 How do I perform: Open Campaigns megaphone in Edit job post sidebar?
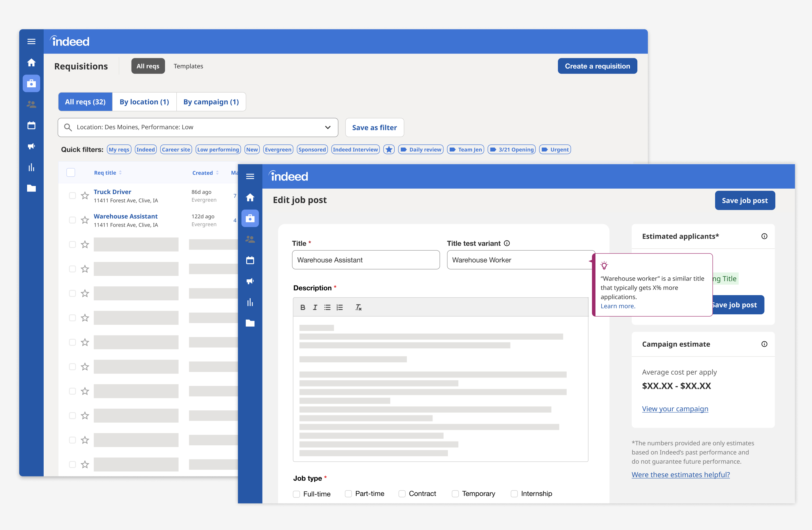[x=250, y=281]
